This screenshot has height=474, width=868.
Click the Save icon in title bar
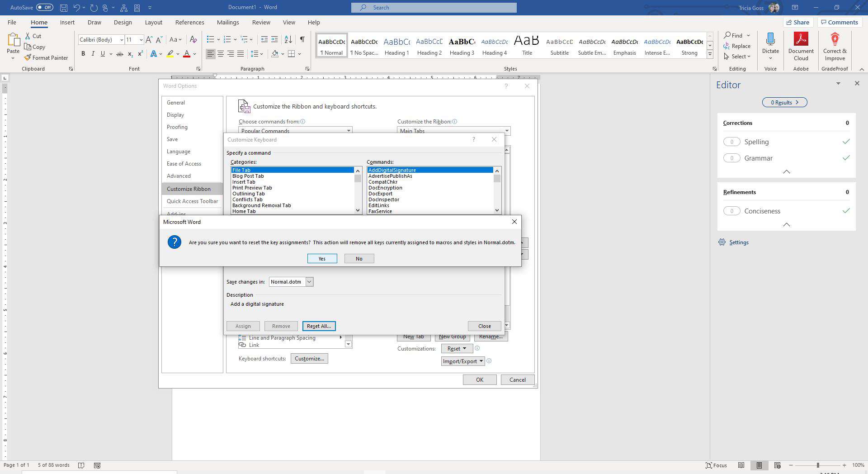(x=64, y=8)
